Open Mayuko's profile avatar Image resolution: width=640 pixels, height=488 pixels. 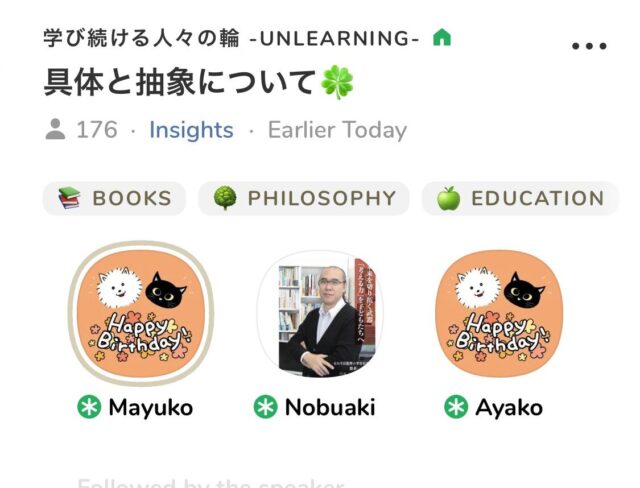(x=141, y=313)
